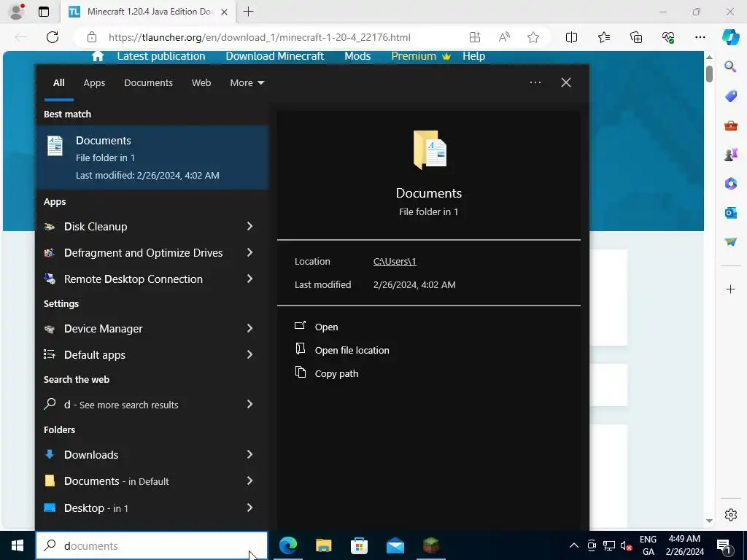Close the Windows search panel
Screen dimensions: 747x560
(565, 82)
